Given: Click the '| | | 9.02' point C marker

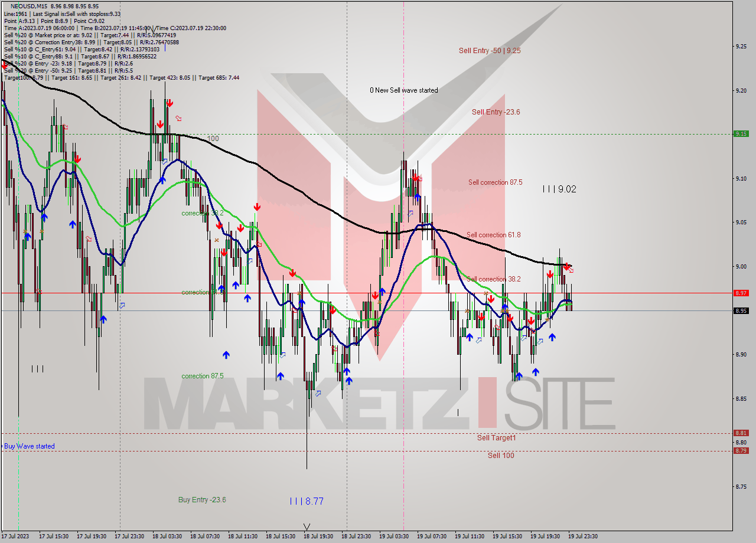Looking at the screenshot, I should tap(559, 189).
